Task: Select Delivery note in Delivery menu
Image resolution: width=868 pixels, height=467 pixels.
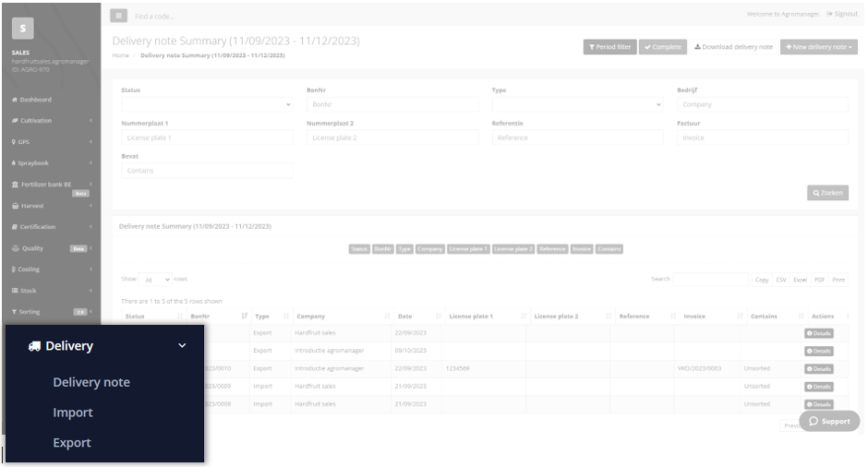Action: 91,382
